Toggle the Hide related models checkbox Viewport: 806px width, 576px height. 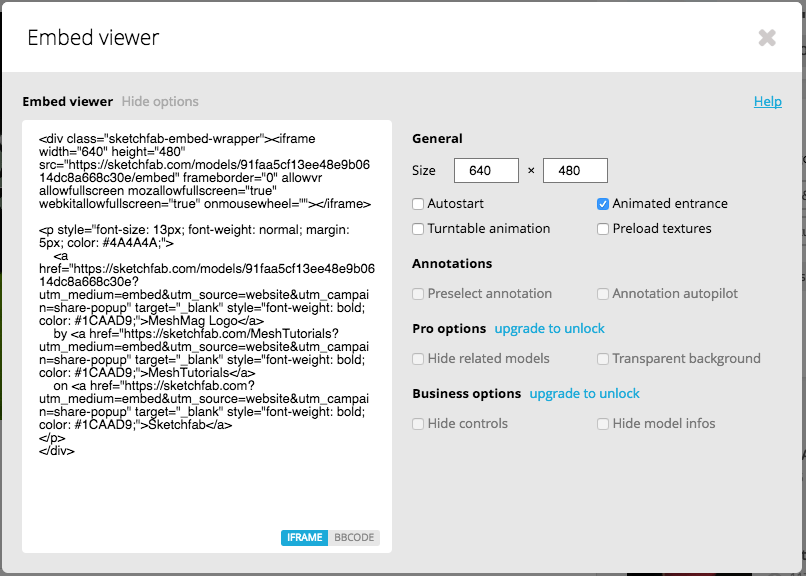pyautogui.click(x=419, y=359)
